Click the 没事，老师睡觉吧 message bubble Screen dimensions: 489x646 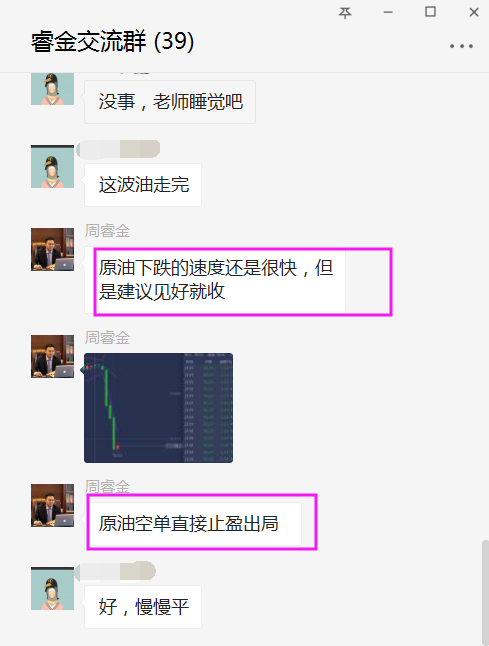[x=170, y=102]
